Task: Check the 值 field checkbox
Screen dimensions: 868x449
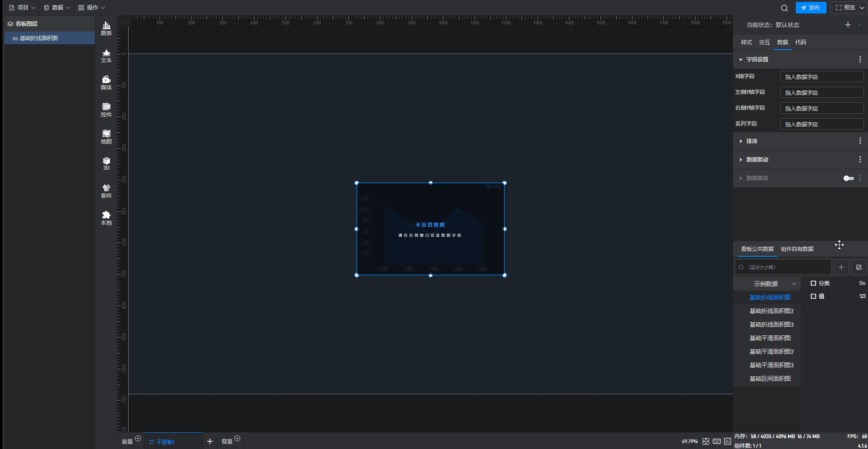Action: pyautogui.click(x=813, y=296)
